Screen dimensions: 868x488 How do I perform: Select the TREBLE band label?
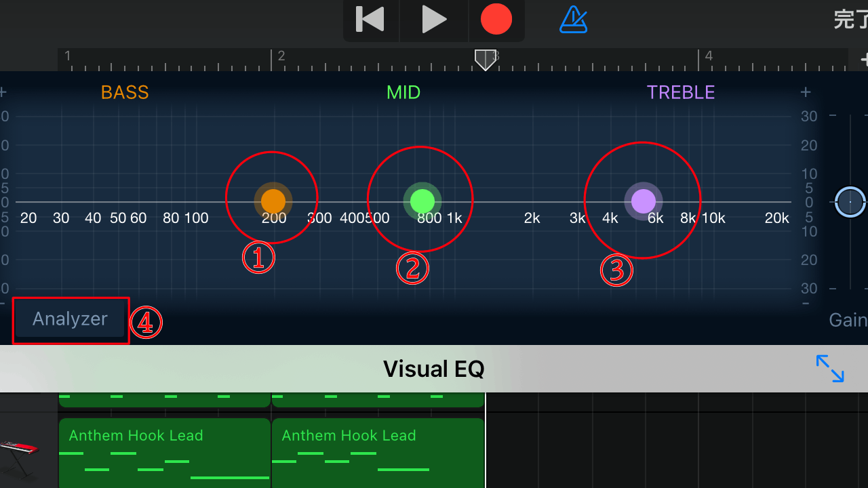(x=680, y=91)
